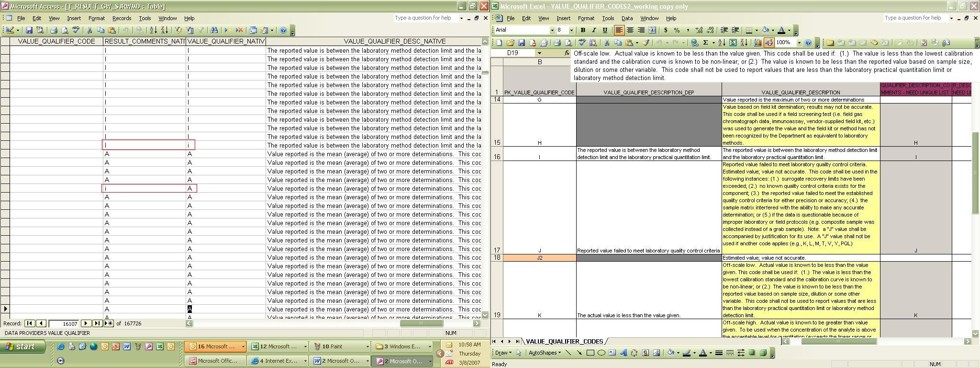Image resolution: width=980 pixels, height=368 pixels.
Task: Open the Data menu in Excel
Action: tap(627, 18)
